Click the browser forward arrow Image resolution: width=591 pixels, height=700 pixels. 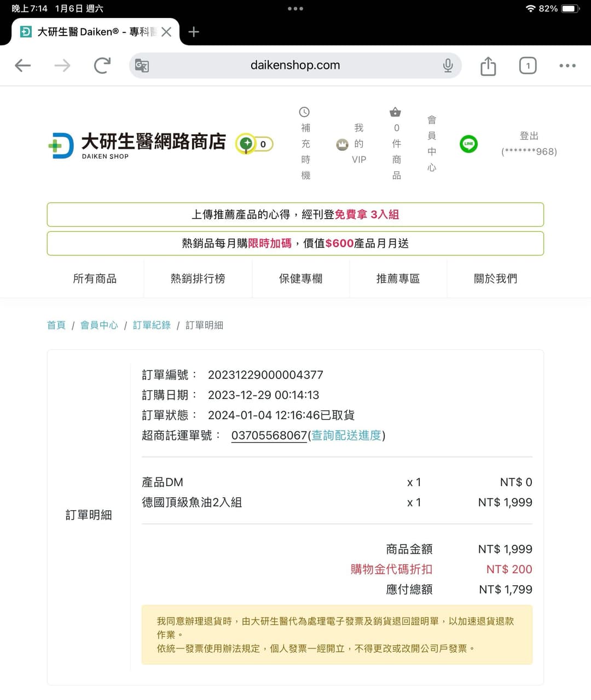click(x=62, y=66)
